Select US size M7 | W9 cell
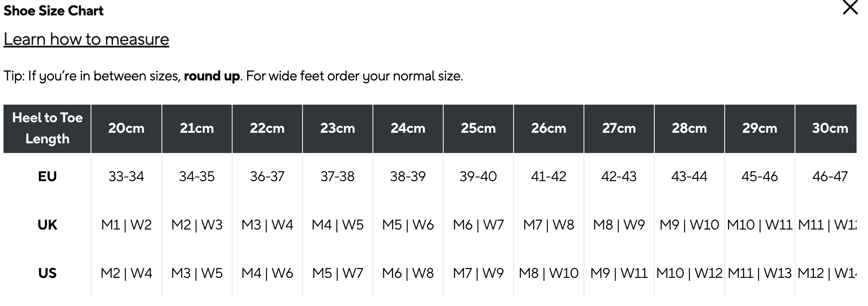868x306 pixels. click(x=478, y=273)
